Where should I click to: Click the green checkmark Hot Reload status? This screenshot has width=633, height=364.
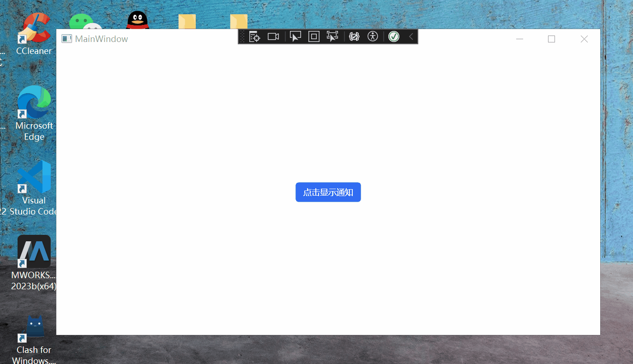point(393,36)
